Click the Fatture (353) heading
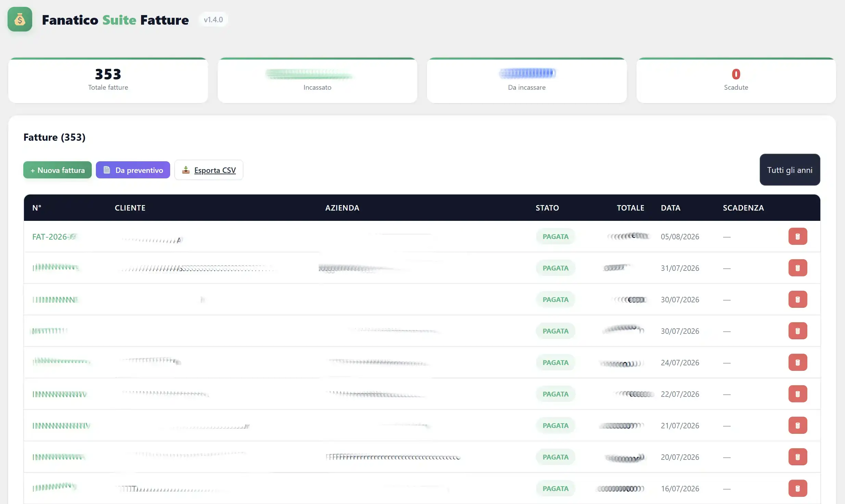The image size is (845, 504). (x=54, y=137)
